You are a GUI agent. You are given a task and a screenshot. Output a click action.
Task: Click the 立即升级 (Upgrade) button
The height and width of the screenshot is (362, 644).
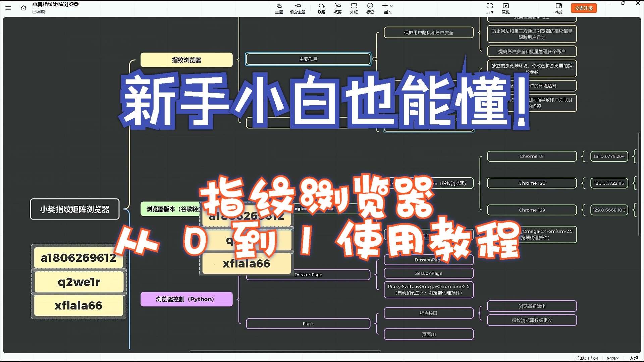click(x=584, y=8)
